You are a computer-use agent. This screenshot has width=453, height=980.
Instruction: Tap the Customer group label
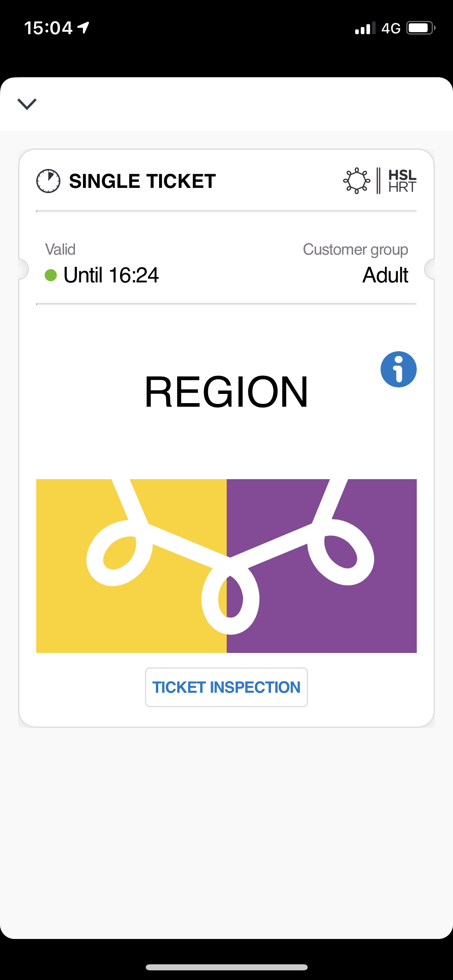point(355,249)
